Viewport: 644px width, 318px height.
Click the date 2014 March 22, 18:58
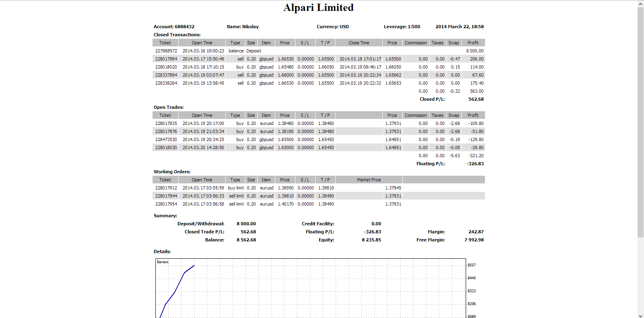pos(460,27)
